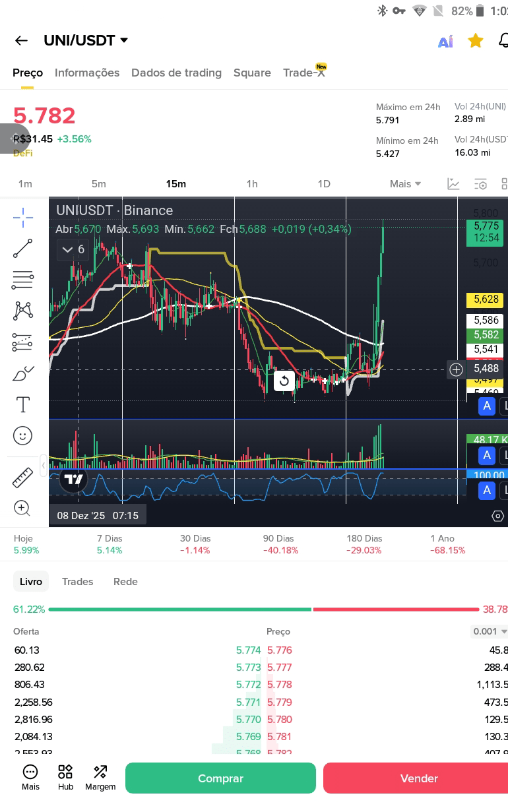This screenshot has height=812, width=508.
Task: Select the text annotation tool
Action: pyautogui.click(x=22, y=404)
